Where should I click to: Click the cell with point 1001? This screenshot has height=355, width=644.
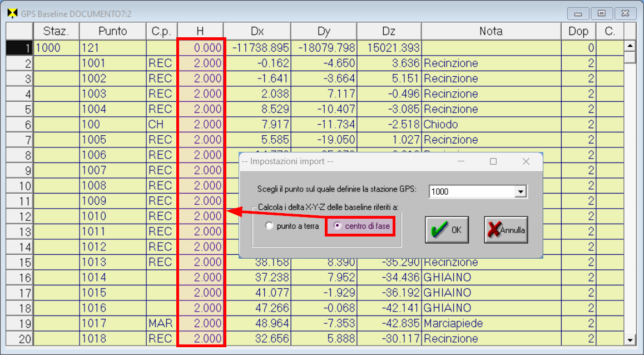click(112, 63)
